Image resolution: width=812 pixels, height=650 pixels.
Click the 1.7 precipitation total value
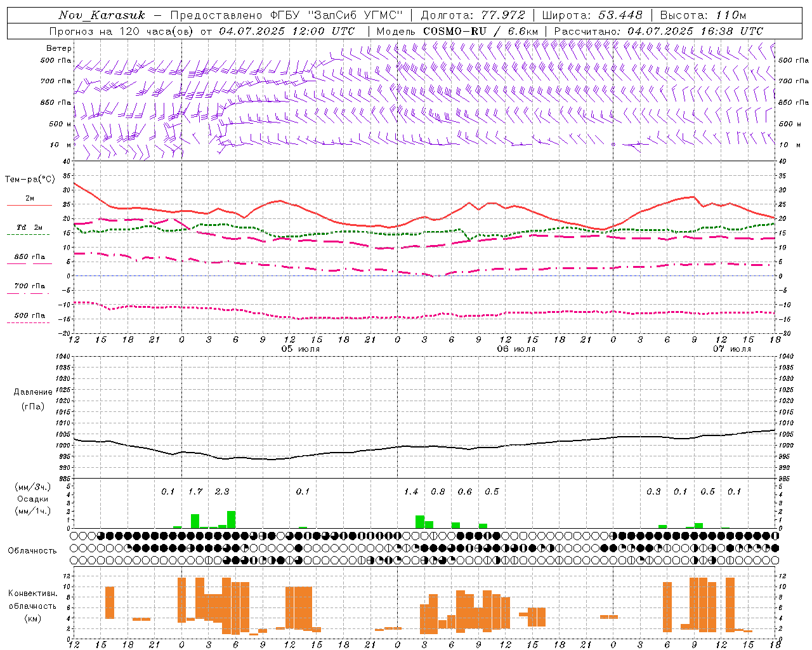[195, 492]
